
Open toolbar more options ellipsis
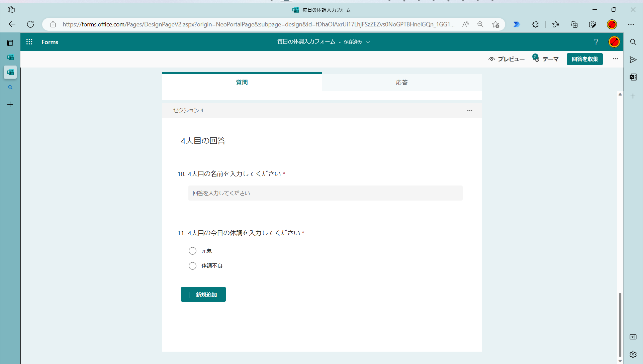click(x=615, y=59)
